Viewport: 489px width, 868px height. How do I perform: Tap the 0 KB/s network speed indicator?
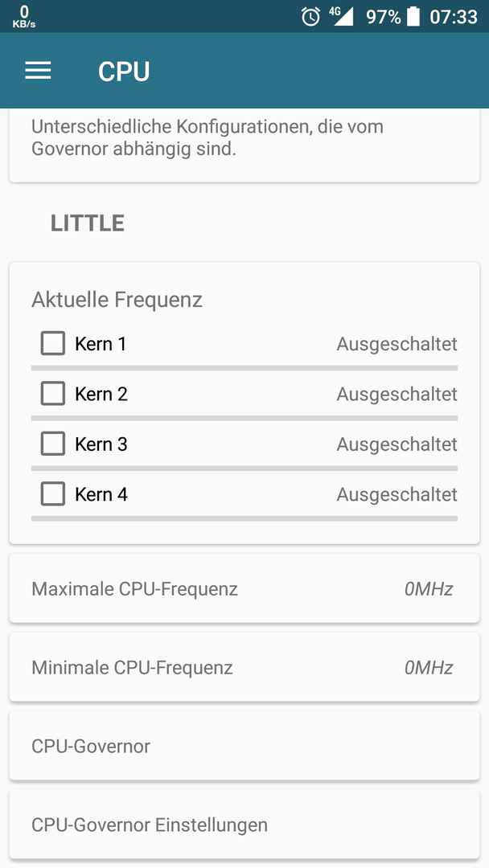tap(24, 17)
